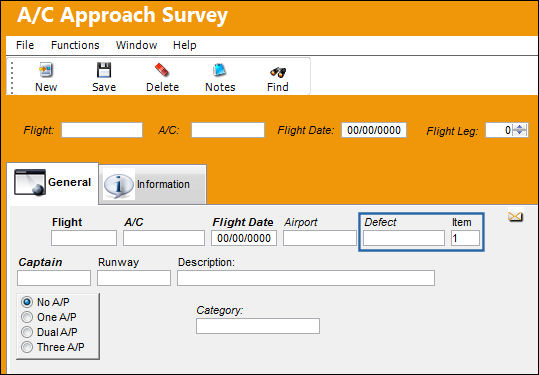539x375 pixels.
Task: Click the Item field showing 1
Action: (465, 238)
